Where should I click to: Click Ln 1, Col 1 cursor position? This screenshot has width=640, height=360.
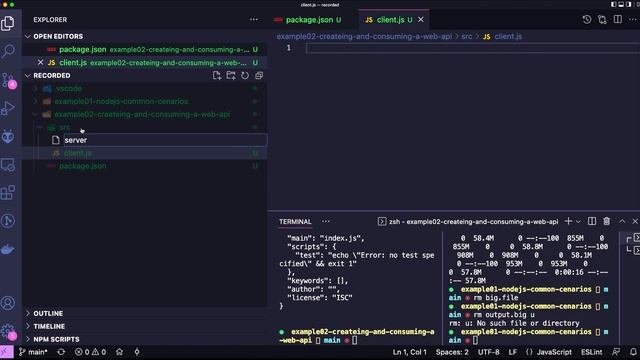tap(409, 352)
